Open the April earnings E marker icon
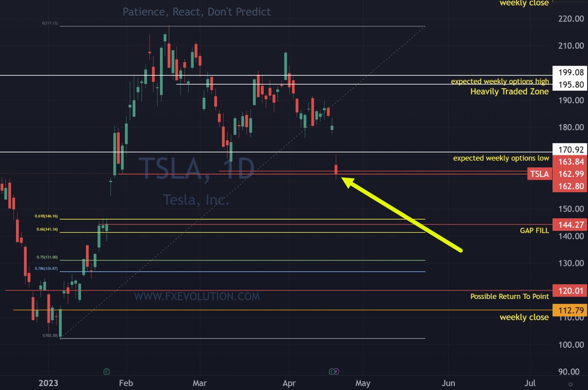 coord(332,371)
